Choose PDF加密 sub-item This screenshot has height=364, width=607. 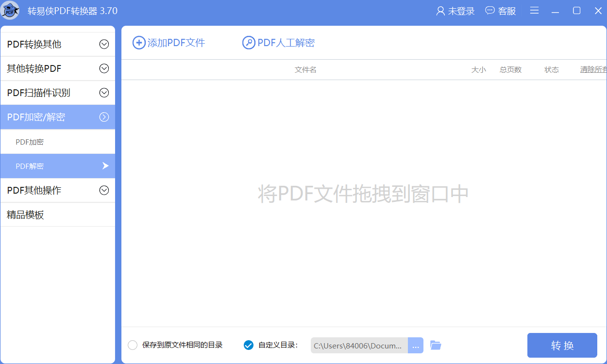coord(58,142)
